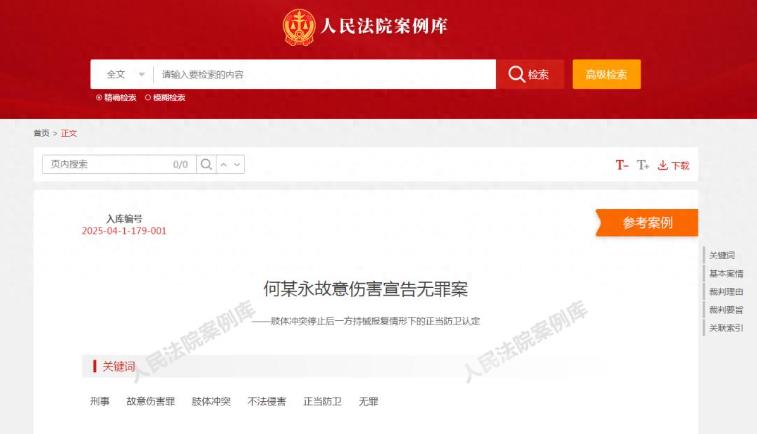Click the 正当防卫 keyword tag
The image size is (757, 434).
click(x=322, y=401)
